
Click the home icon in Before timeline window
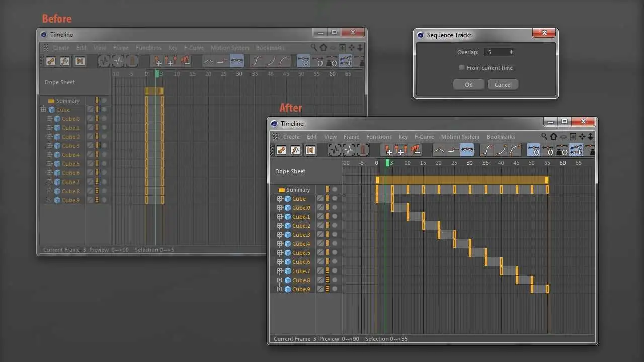click(x=323, y=48)
